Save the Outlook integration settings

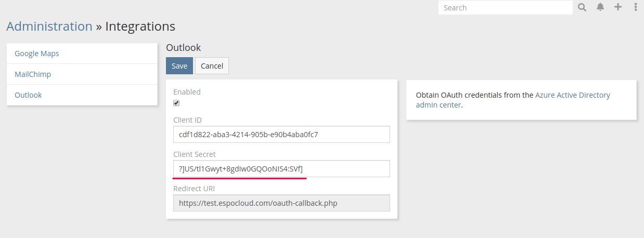point(179,66)
